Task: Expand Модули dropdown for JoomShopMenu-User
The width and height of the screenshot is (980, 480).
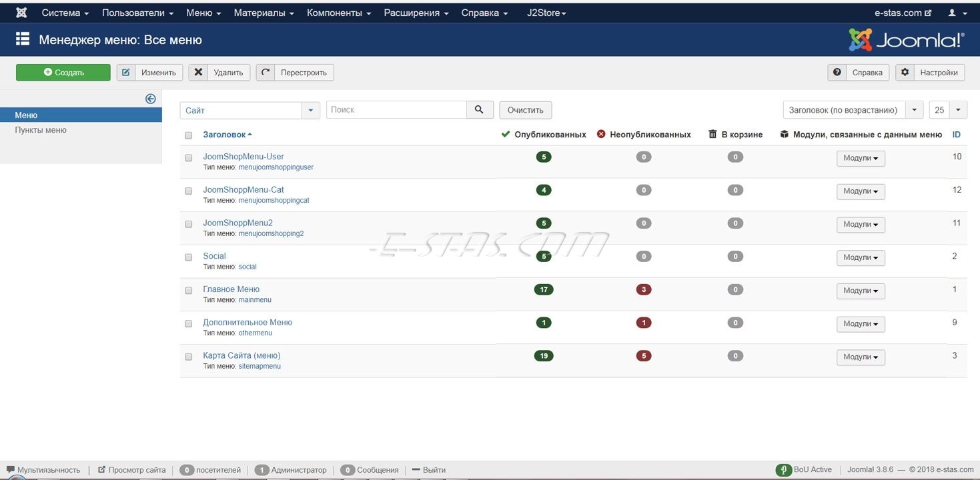Action: 861,158
